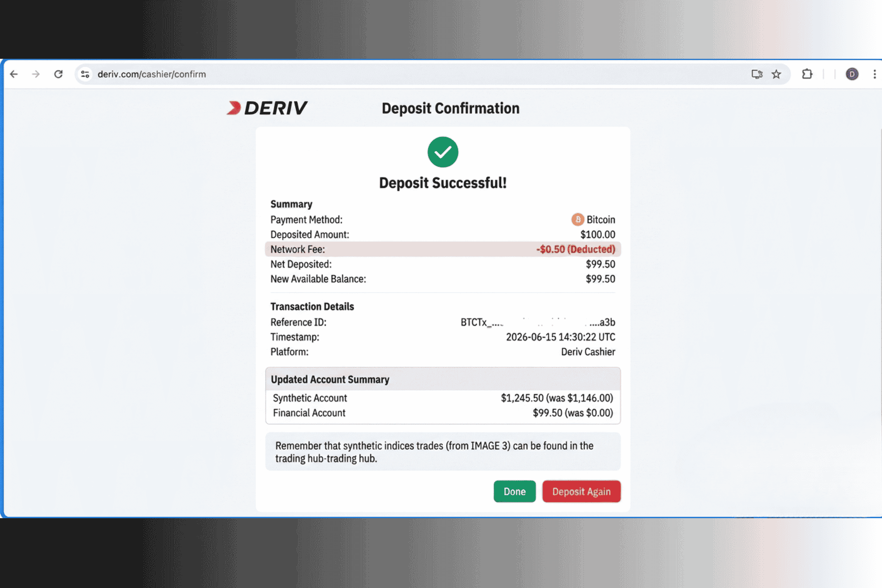882x588 pixels.
Task: Click the green success checkmark icon
Action: coord(443,152)
